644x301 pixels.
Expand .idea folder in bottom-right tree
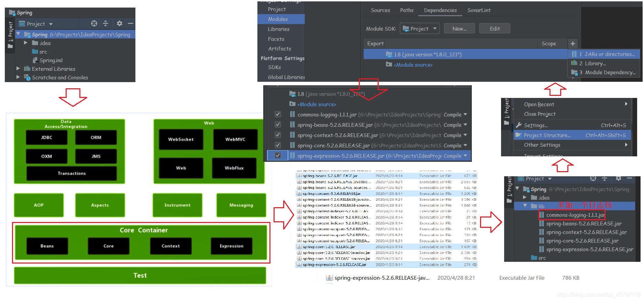(525, 197)
